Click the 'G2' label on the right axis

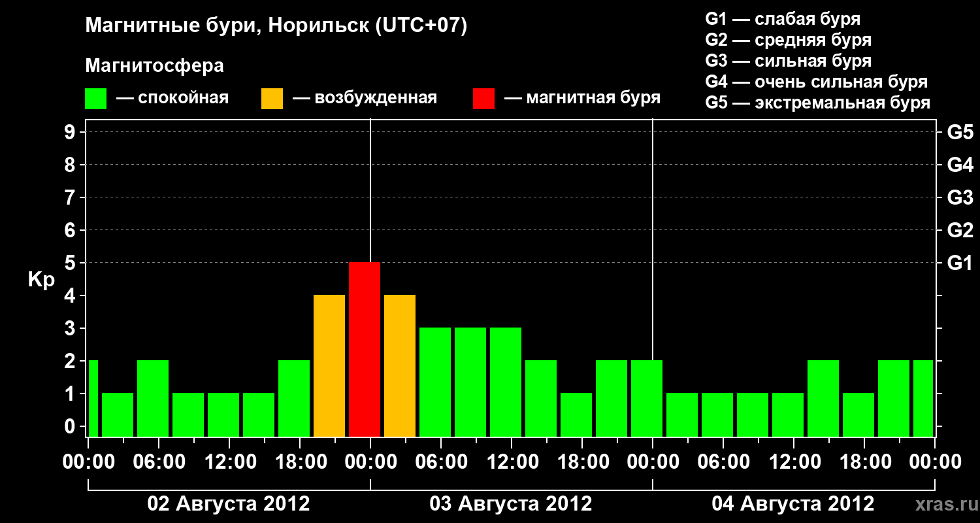click(x=960, y=230)
